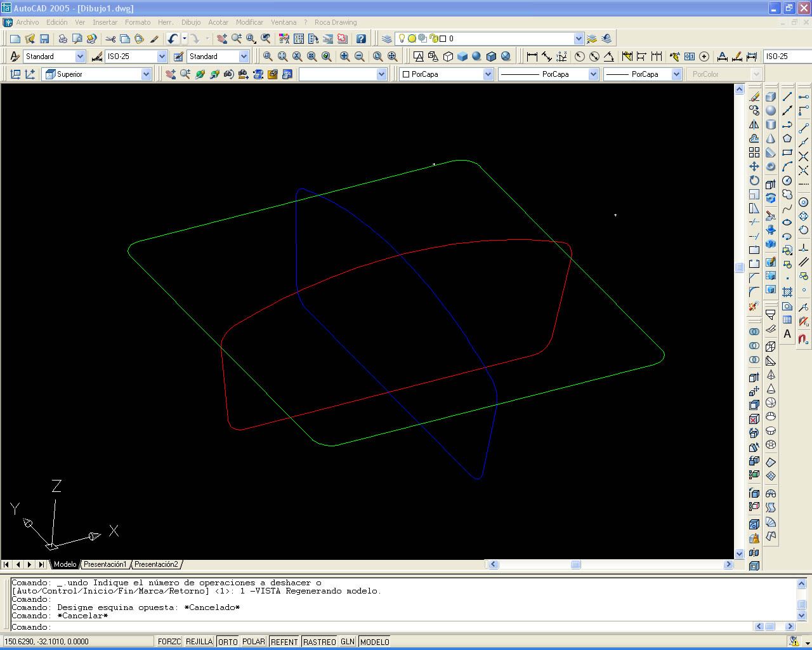Screen dimensions: 812x650
Task: Create a solid Box with the Box icon
Action: 771,96
